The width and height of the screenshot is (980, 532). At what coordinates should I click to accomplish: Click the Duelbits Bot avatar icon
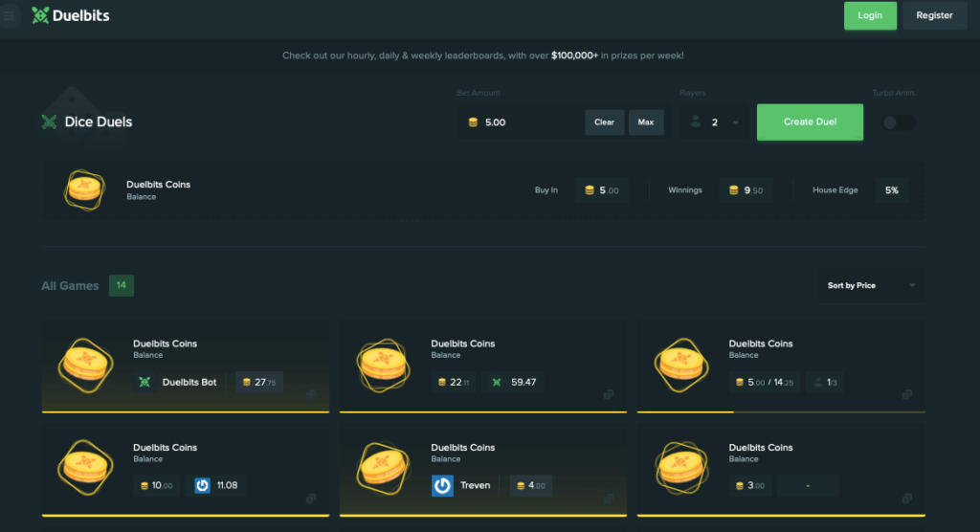tap(145, 382)
